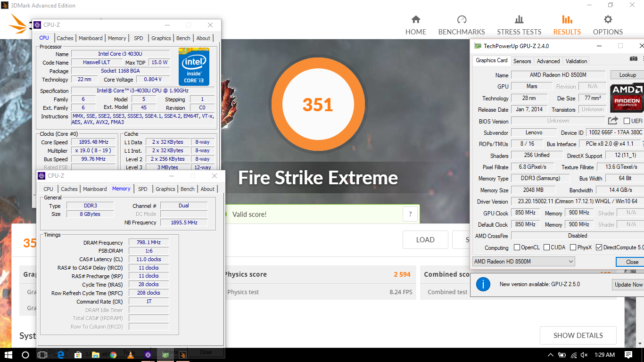Toggle UEFI checkbox in GPU-Z

(x=627, y=121)
